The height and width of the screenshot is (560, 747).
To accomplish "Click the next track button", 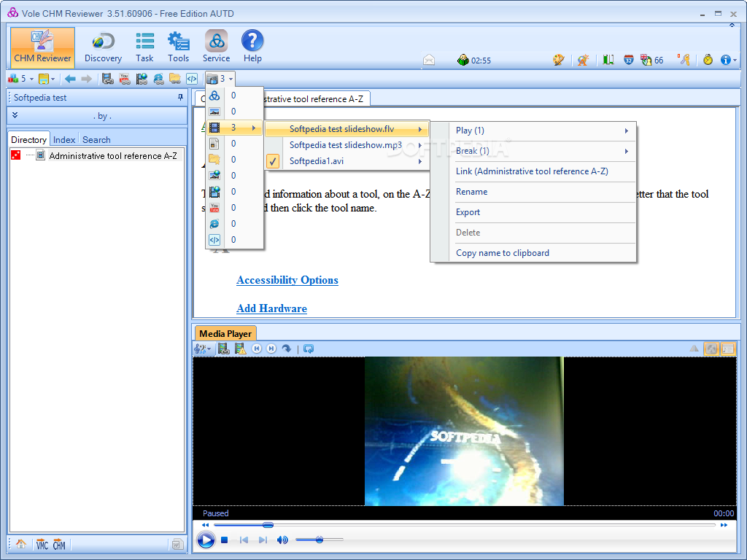I will point(263,540).
